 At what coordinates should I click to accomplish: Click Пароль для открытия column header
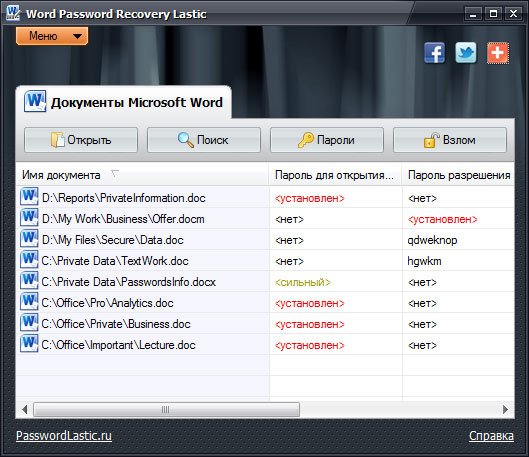click(335, 175)
